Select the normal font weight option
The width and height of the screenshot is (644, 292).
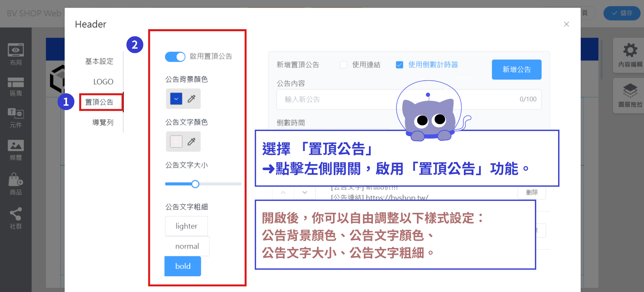point(187,246)
